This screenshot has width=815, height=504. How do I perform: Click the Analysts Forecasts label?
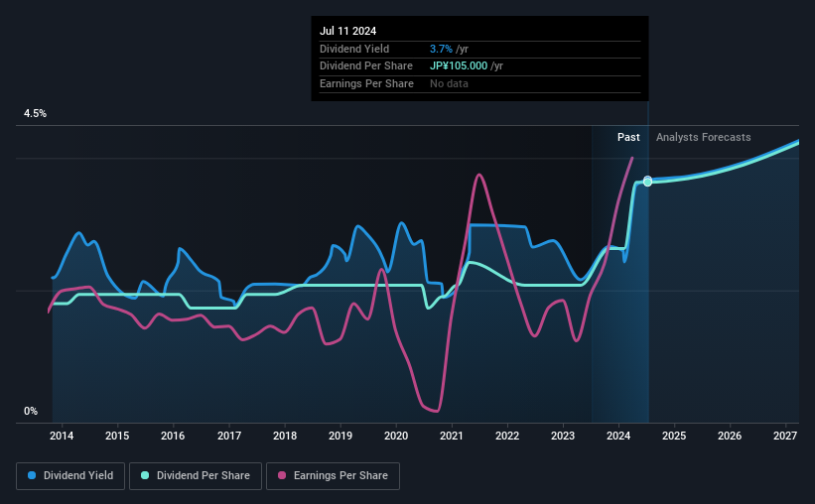[x=703, y=137]
